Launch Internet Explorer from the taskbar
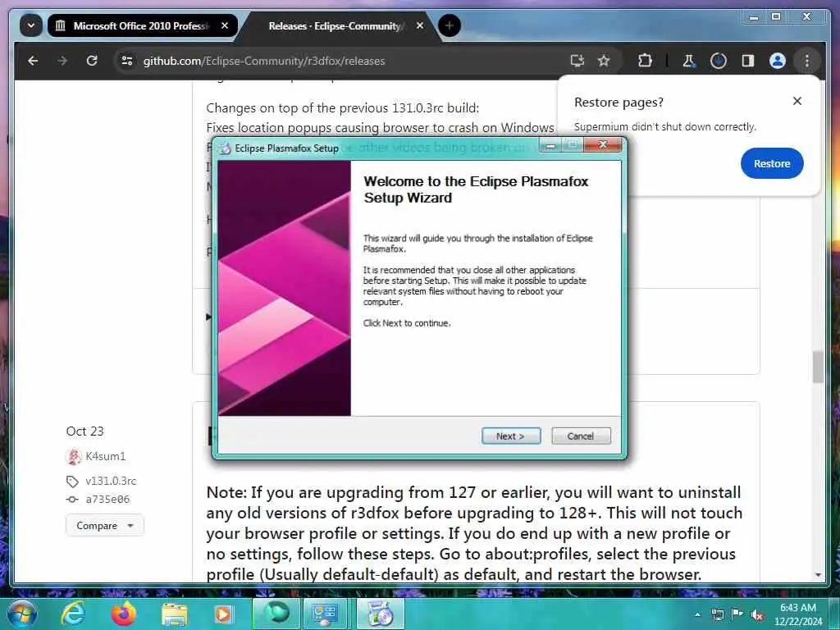 point(73,614)
